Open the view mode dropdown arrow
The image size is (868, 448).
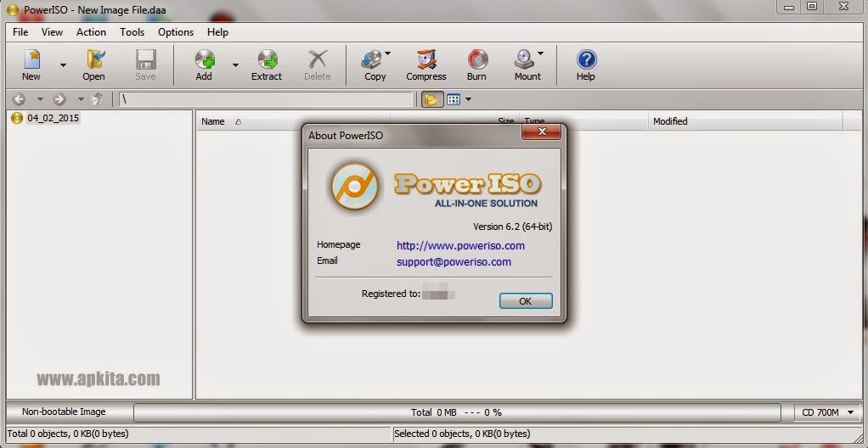(x=468, y=99)
